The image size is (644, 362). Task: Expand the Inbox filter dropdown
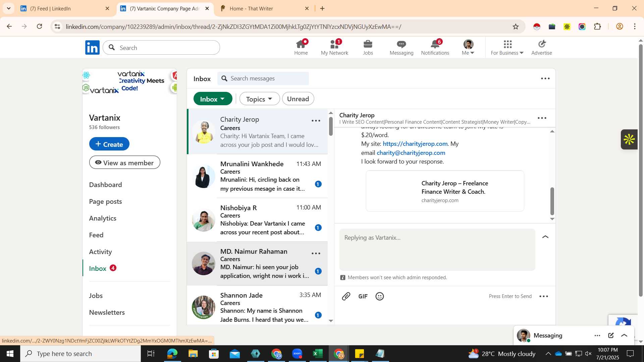213,99
